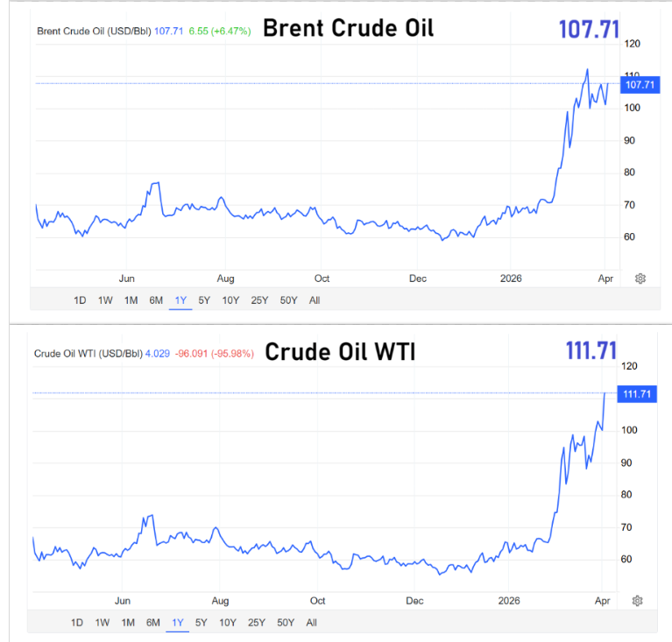Set Brent chart to 6M range

click(x=156, y=300)
